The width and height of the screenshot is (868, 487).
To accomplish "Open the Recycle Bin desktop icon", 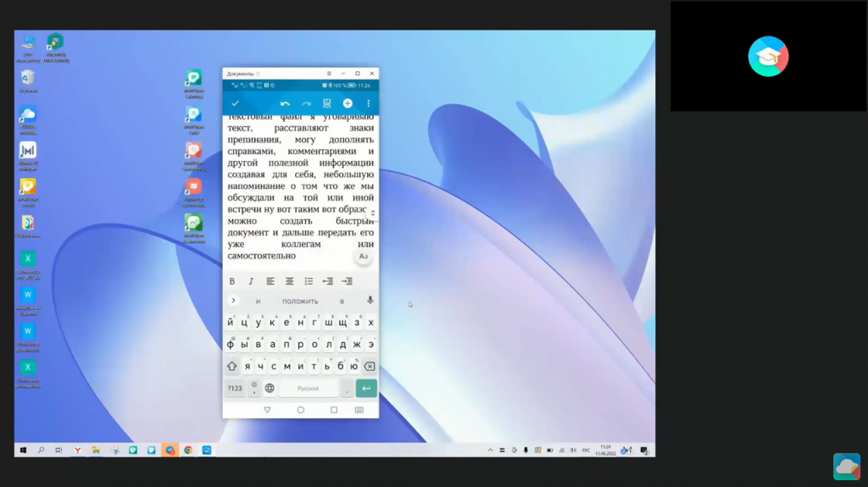I will [28, 80].
